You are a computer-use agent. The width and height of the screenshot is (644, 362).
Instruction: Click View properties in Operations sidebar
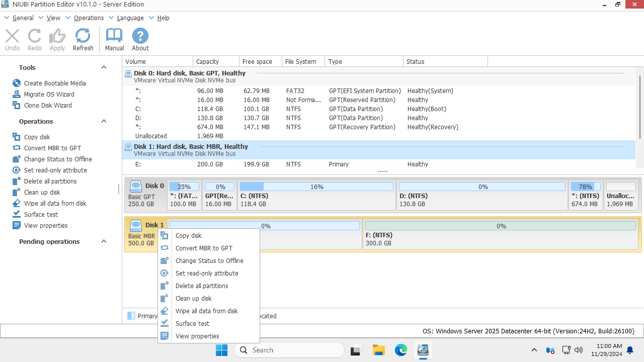click(x=46, y=226)
